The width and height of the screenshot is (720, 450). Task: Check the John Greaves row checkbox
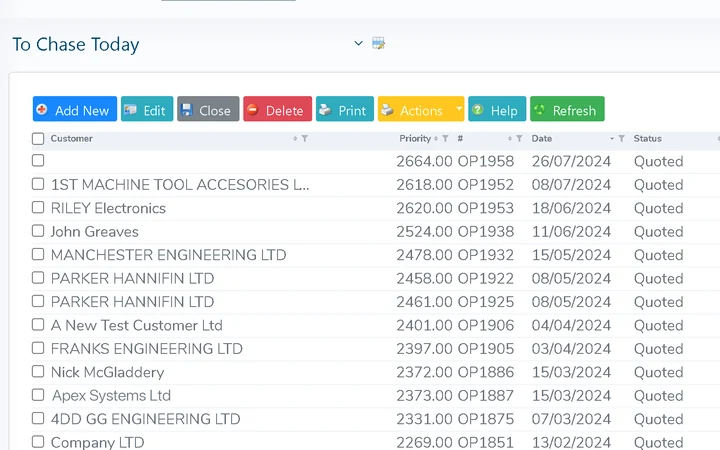pos(38,231)
